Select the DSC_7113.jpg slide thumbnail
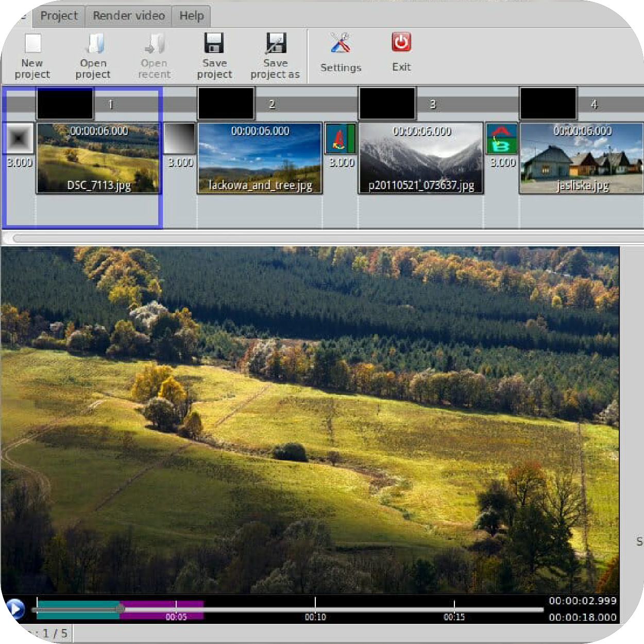644x644 pixels. pos(98,158)
